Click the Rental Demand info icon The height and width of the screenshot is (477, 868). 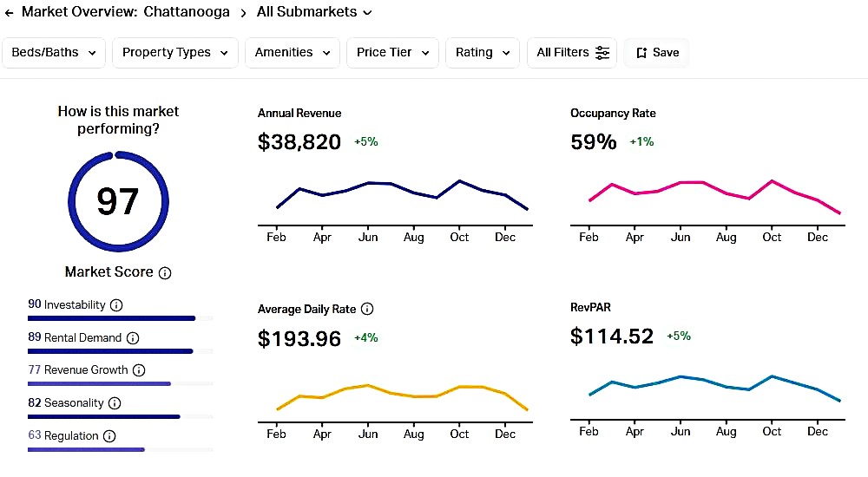click(133, 338)
